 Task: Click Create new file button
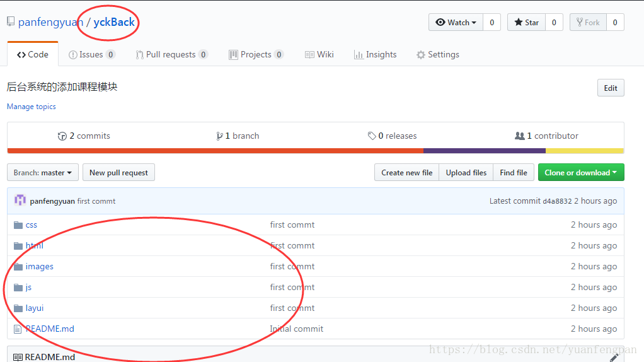406,173
